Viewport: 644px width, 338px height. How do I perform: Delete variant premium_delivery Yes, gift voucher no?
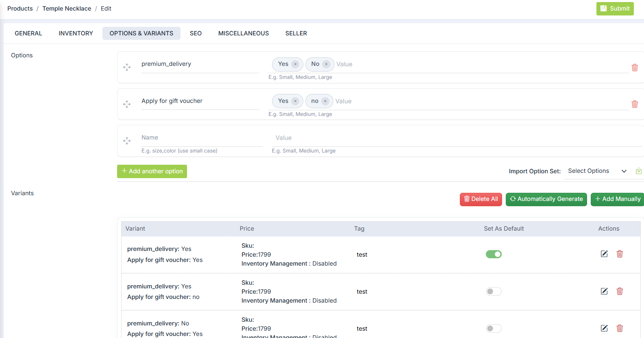[620, 291]
